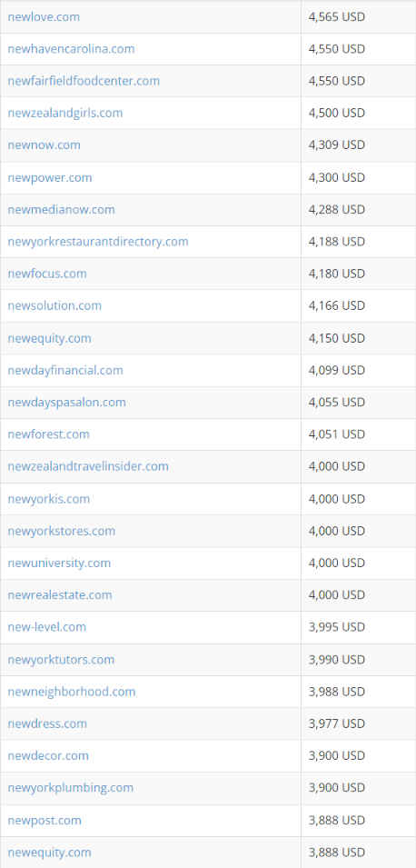Click the newhavencarolina.com link
Viewport: 416px width, 868px height.
tap(71, 49)
